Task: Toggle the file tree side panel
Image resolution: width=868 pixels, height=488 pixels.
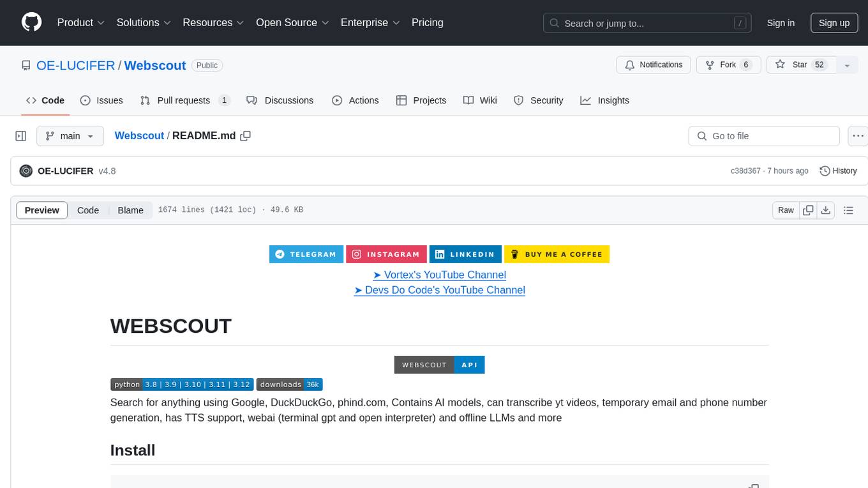Action: tap(21, 136)
